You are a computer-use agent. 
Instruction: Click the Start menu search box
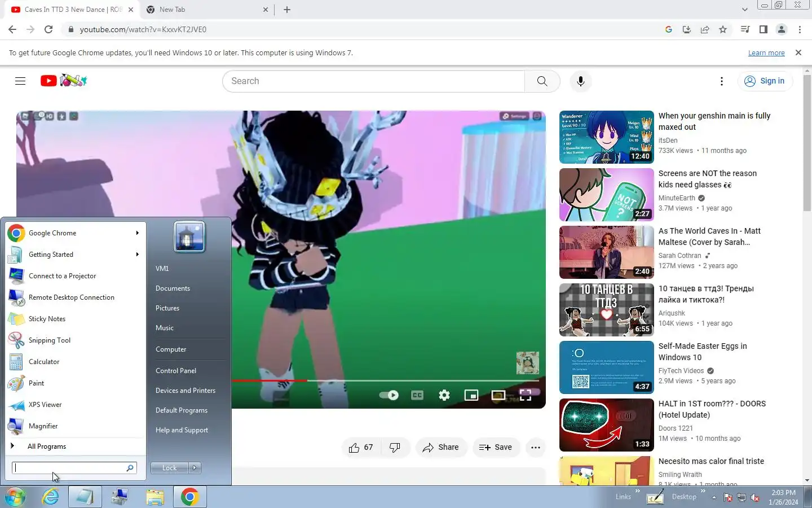tap(74, 468)
